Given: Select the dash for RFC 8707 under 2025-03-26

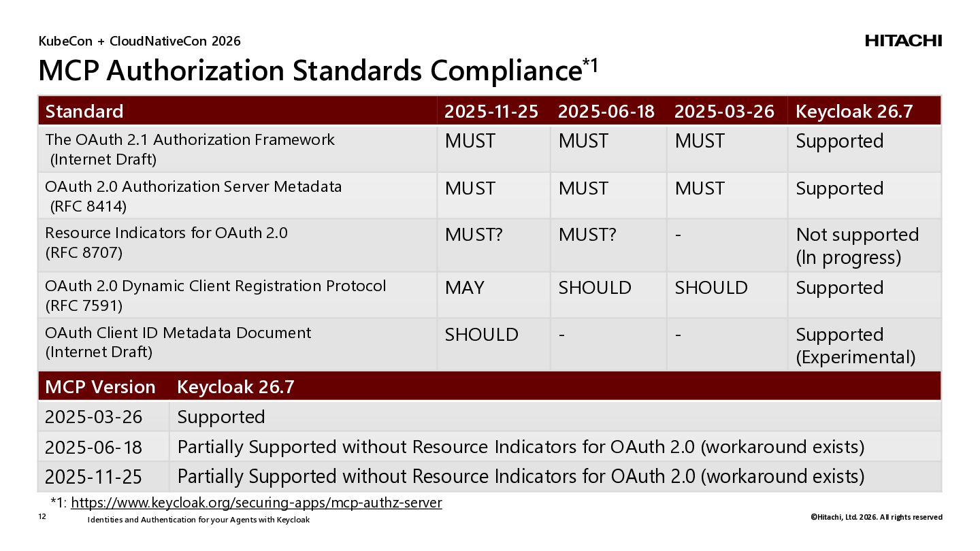Looking at the screenshot, I should 679,235.
